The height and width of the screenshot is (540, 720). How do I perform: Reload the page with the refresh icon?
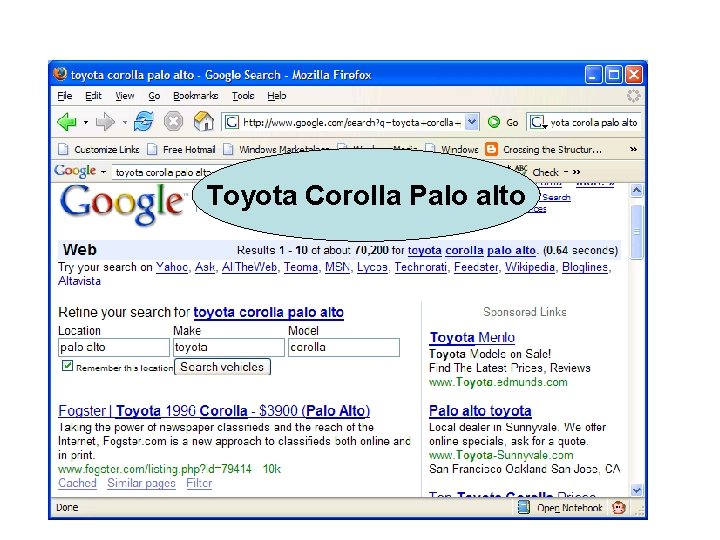[143, 122]
